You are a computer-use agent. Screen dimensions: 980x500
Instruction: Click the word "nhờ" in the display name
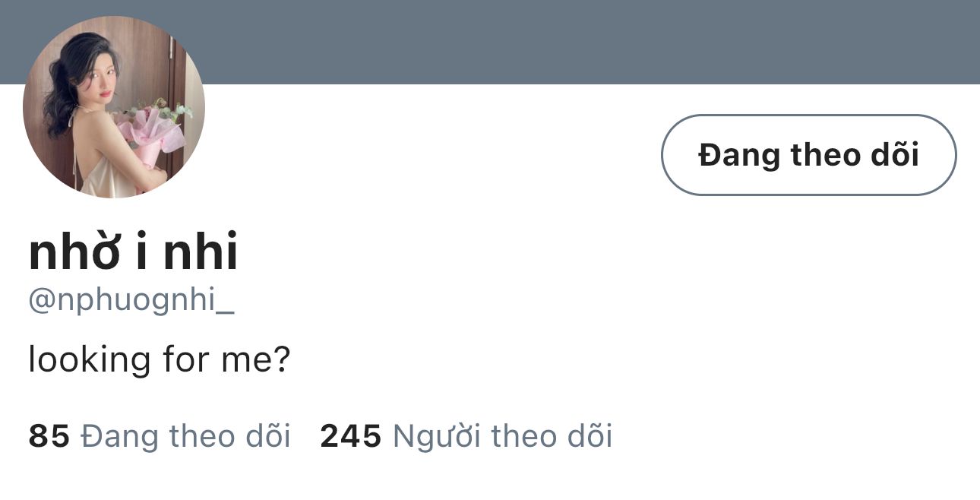tap(74, 253)
